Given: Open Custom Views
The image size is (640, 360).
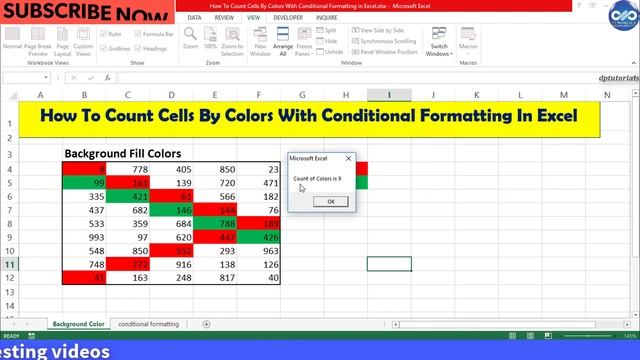Looking at the screenshot, I should [x=83, y=42].
